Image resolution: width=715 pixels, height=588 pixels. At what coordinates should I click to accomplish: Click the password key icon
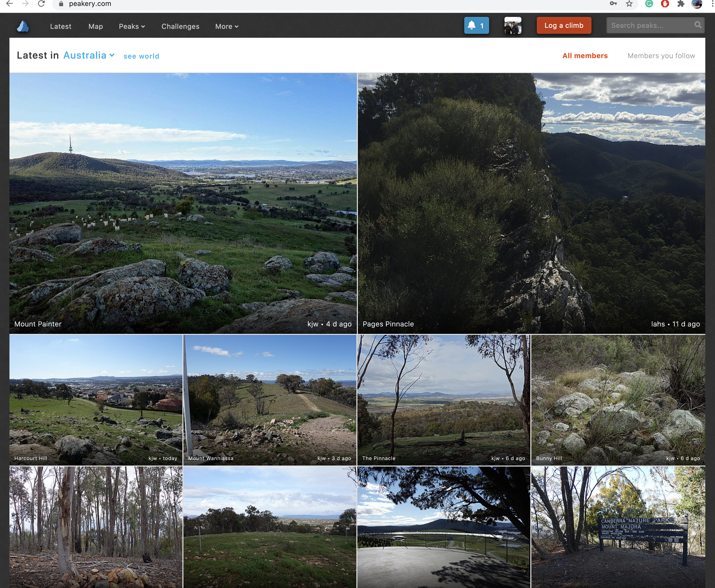point(613,4)
